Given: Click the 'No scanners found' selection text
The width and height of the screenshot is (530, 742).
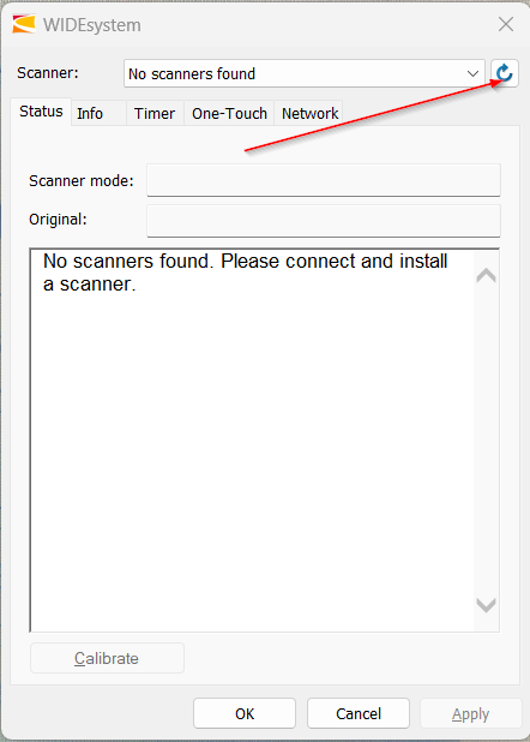Looking at the screenshot, I should (192, 74).
